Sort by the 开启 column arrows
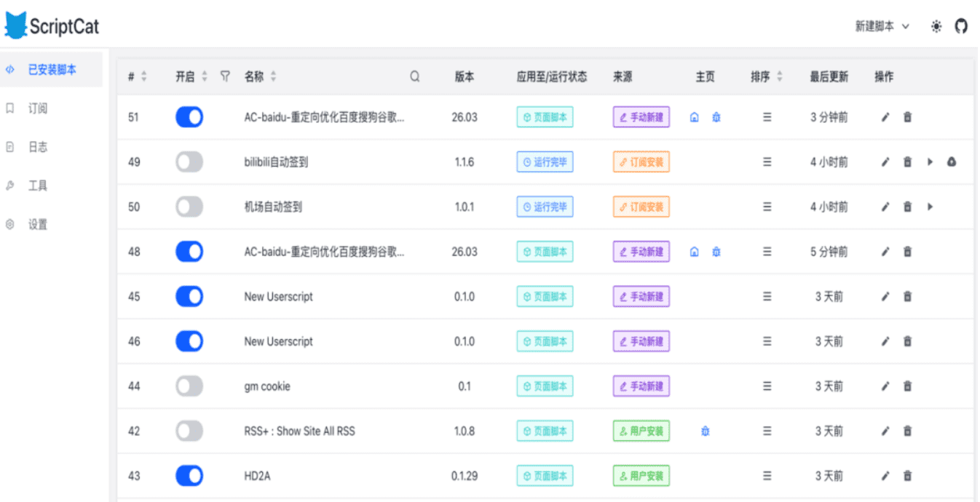980x502 pixels. tap(205, 76)
